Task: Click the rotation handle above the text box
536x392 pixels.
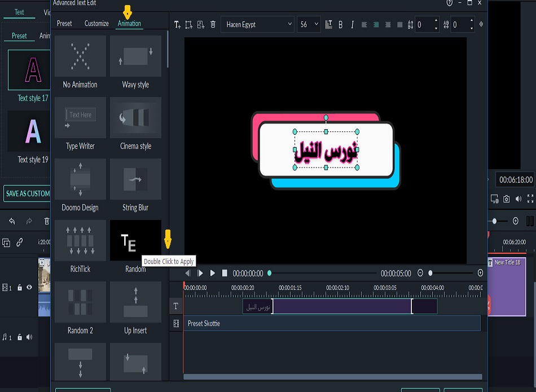Action: click(326, 117)
